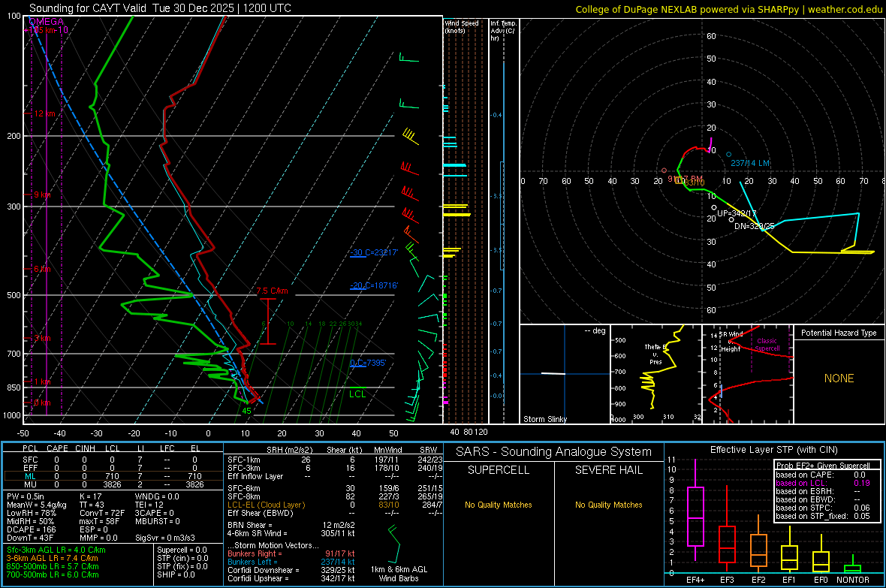Click the 'SigSvr = 0 m3/s3' value
Image resolution: width=886 pixels, height=588 pixels.
pos(165,538)
